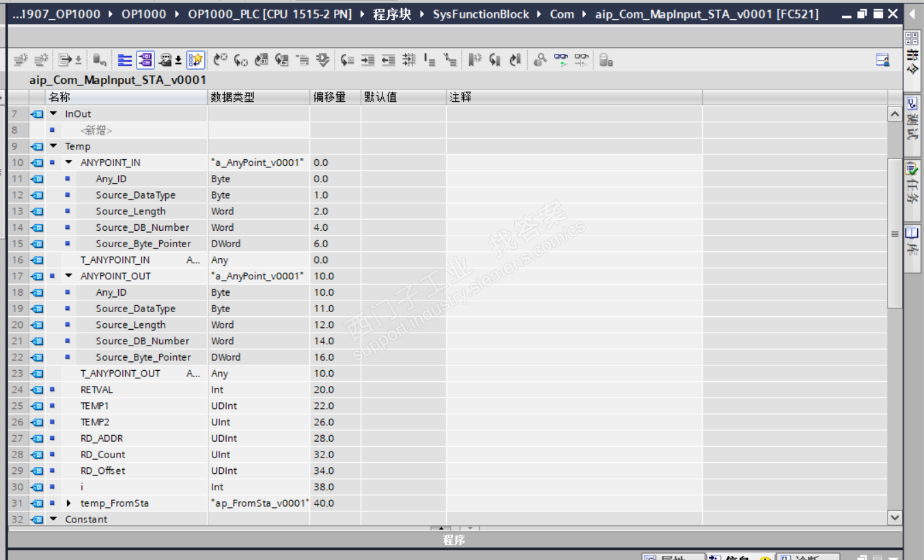Click the glasses with grey arrow icon
Image resolution: width=924 pixels, height=560 pixels.
(581, 60)
